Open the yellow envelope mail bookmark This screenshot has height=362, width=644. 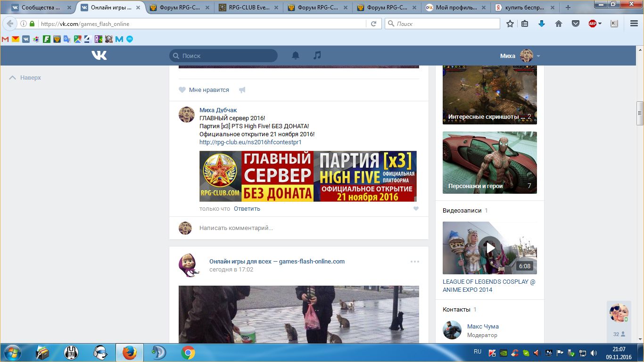tap(16, 39)
